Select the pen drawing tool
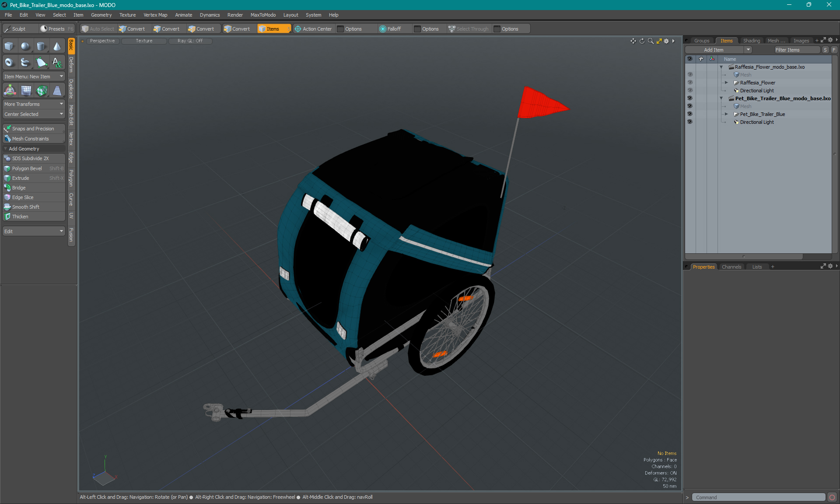 point(41,63)
